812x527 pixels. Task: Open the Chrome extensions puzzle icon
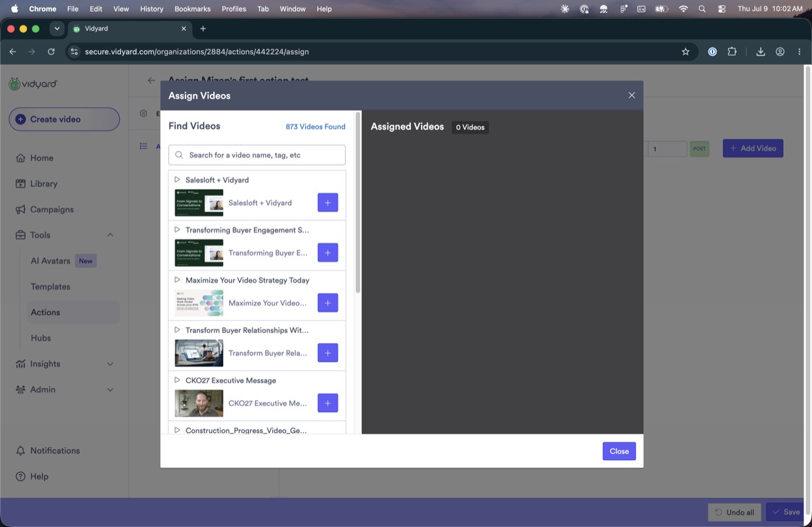731,51
